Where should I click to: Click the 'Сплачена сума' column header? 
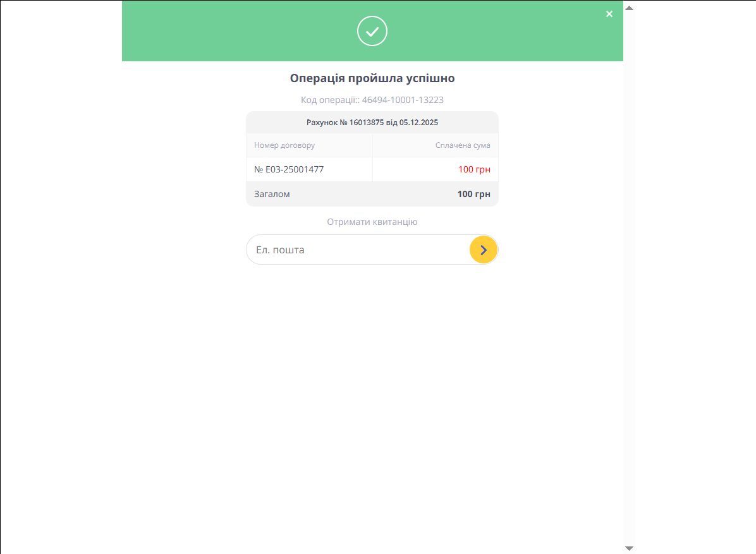tap(463, 145)
